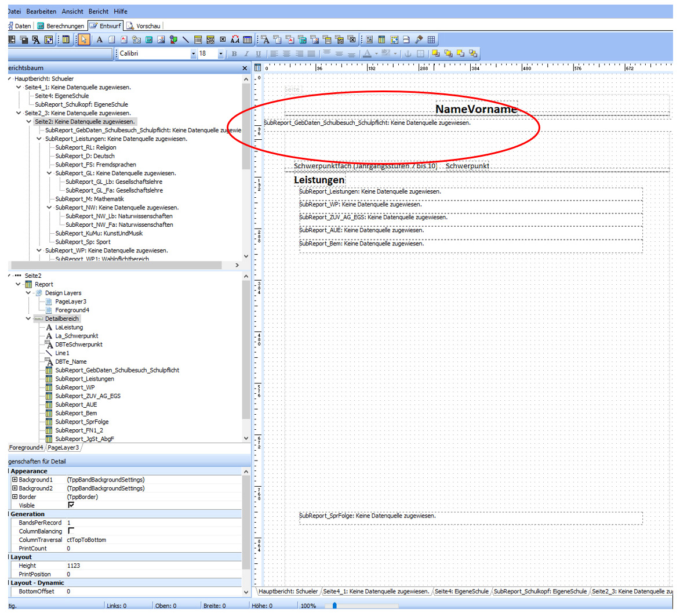This screenshot has height=616, width=680.
Task: Toggle the ColumnBalancing checkbox
Action: 71,531
